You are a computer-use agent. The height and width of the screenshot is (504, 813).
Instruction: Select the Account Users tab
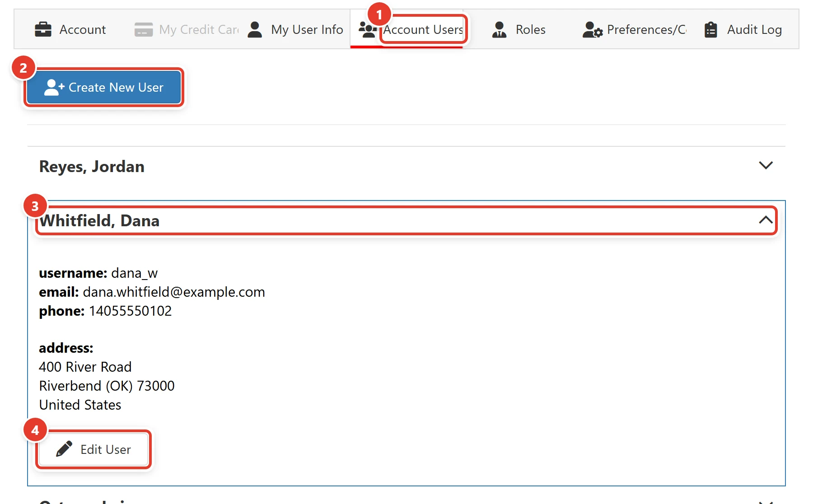(406, 29)
